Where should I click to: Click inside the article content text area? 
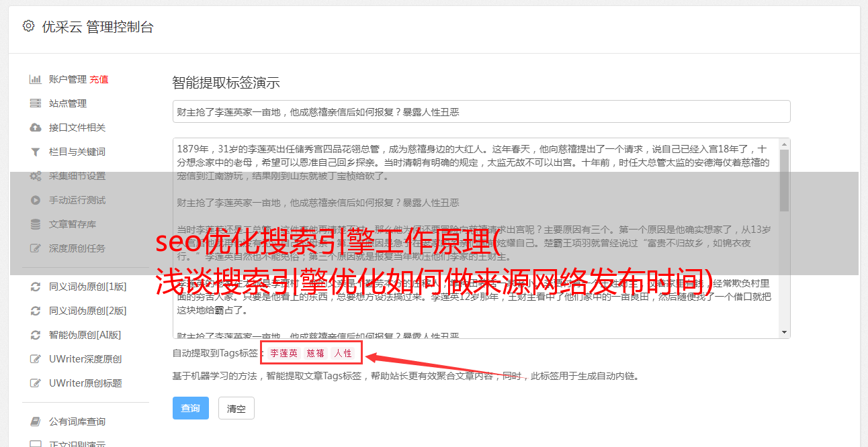coord(476,238)
